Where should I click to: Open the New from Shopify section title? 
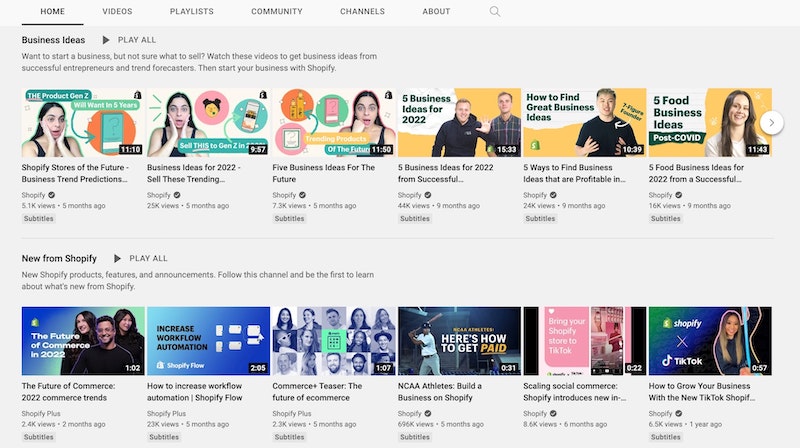[59, 258]
